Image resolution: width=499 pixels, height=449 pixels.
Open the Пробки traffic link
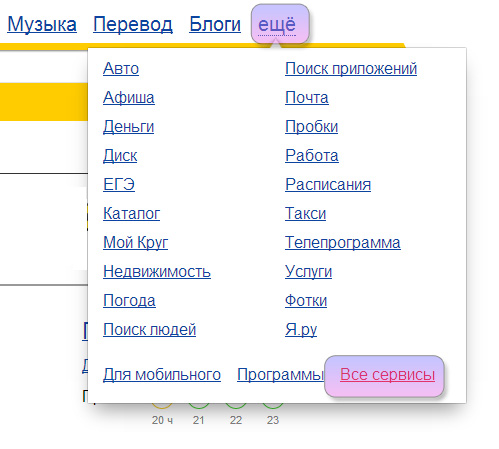[x=311, y=127]
